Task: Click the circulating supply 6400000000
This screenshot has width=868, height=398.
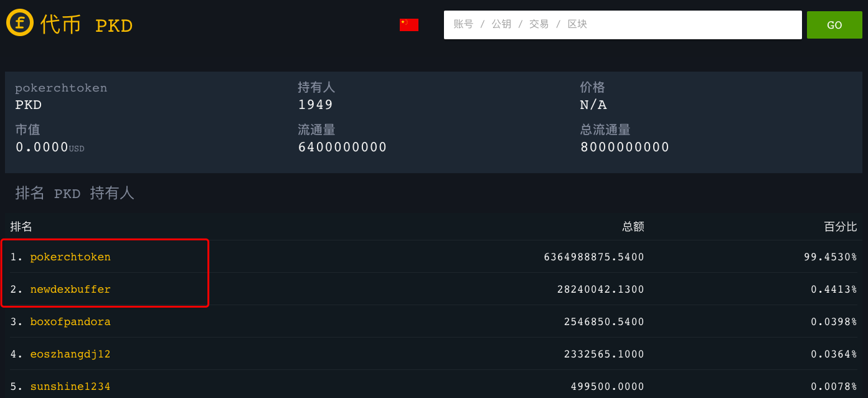Action: coord(342,147)
